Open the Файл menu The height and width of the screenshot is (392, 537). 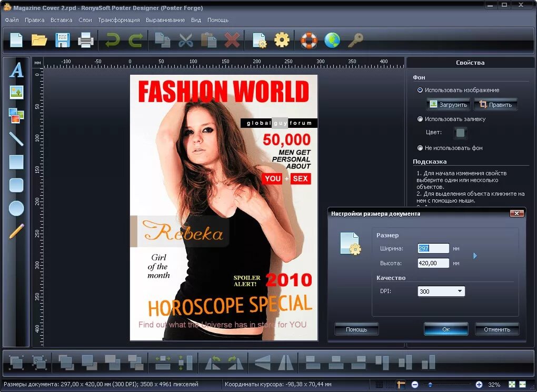[12, 20]
